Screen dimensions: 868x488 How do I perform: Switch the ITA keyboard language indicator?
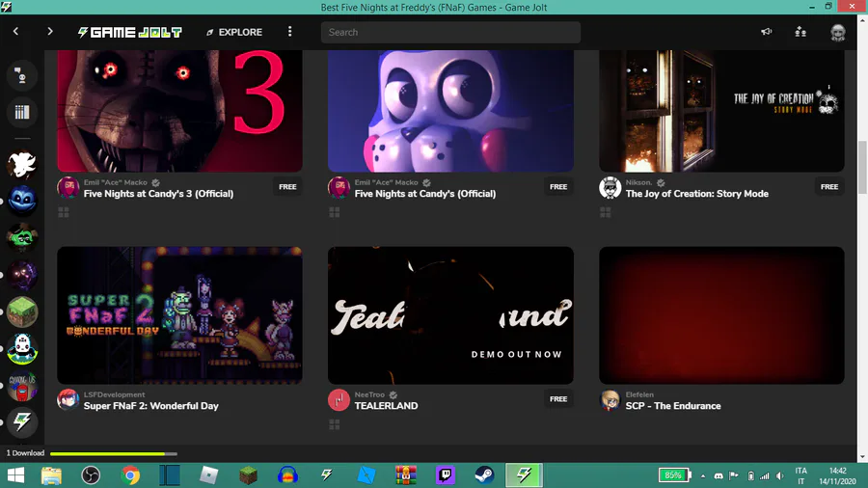coord(801,475)
